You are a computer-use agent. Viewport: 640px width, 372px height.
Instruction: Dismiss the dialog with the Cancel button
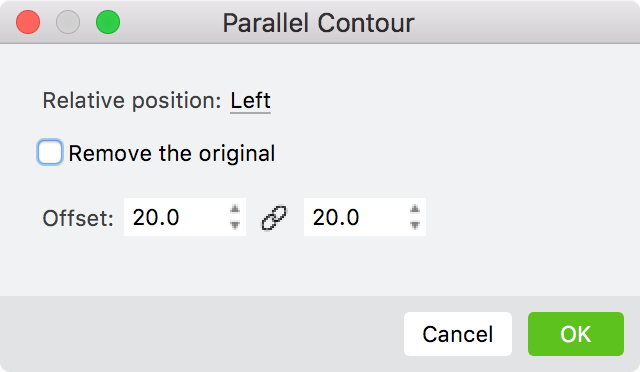click(x=458, y=334)
